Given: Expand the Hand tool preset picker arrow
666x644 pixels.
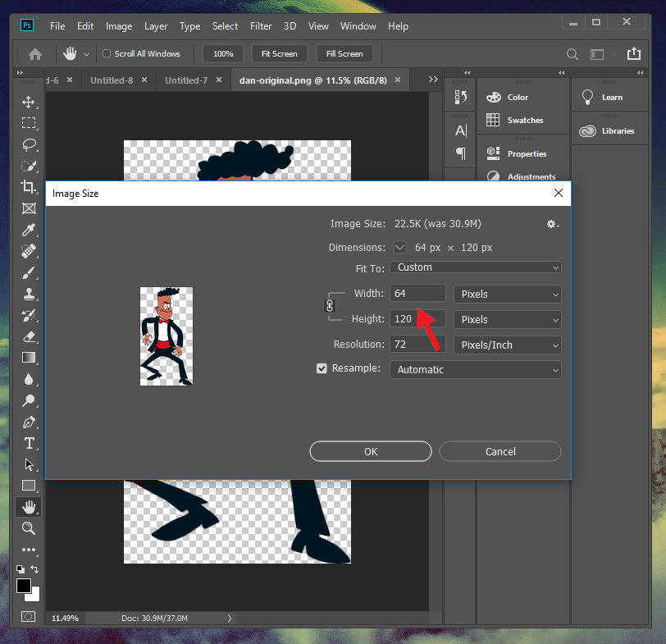Looking at the screenshot, I should coord(87,54).
